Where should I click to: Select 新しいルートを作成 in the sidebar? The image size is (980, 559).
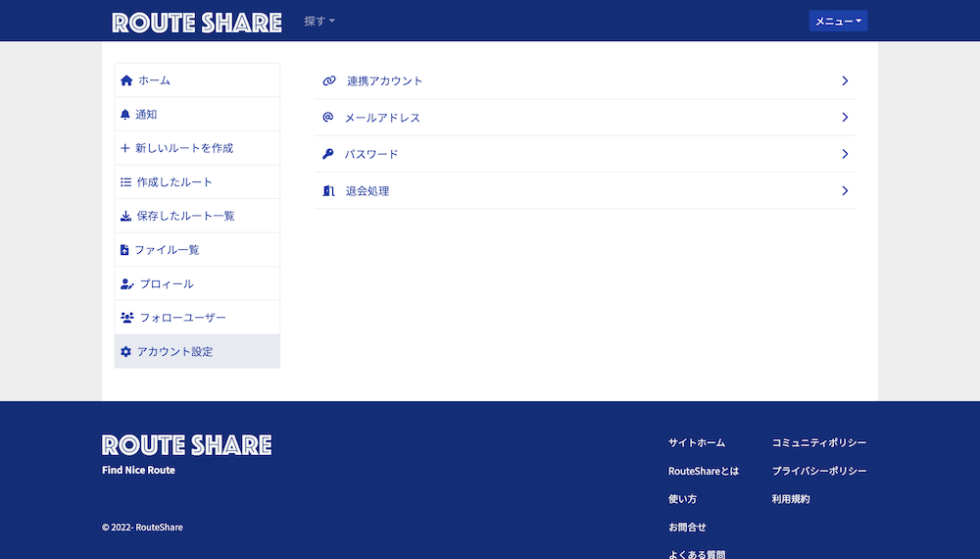[198, 148]
